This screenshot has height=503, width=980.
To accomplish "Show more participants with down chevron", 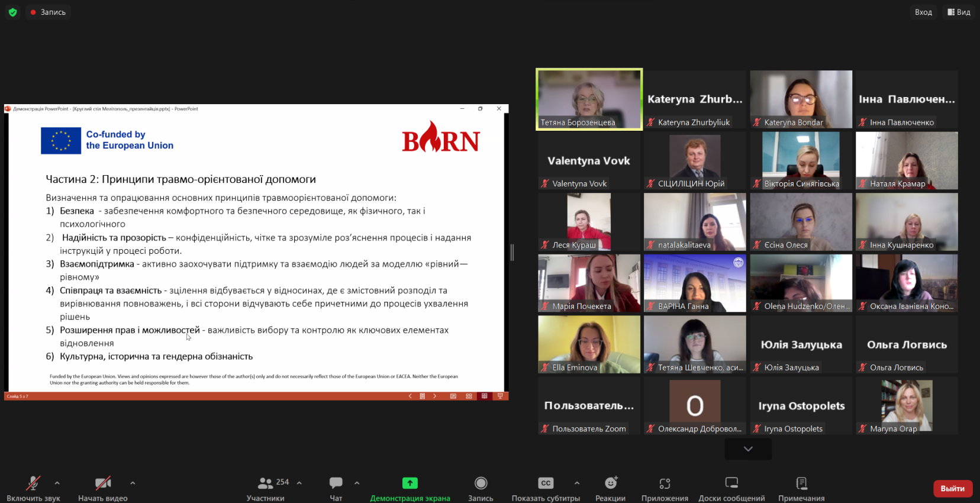I will [748, 449].
